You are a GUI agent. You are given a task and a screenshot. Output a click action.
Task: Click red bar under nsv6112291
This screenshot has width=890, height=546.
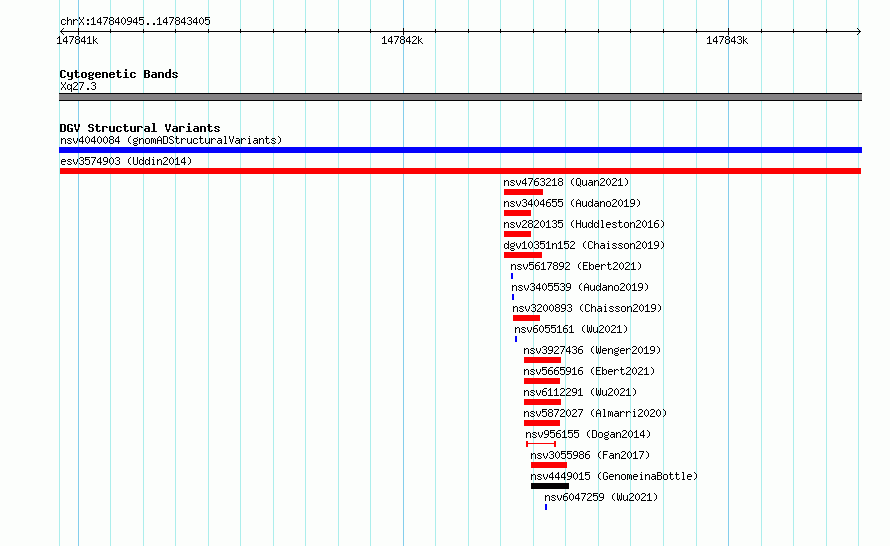(x=542, y=402)
